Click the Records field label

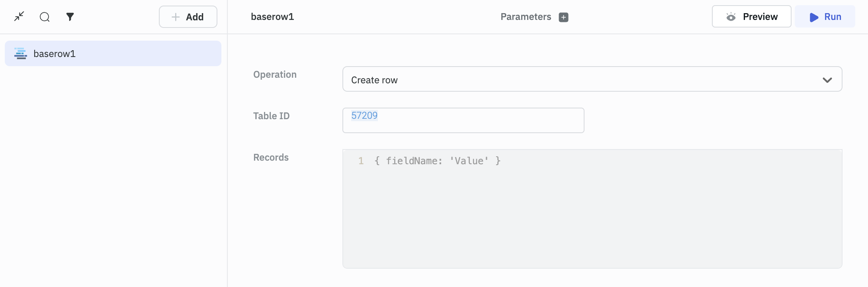tap(271, 157)
